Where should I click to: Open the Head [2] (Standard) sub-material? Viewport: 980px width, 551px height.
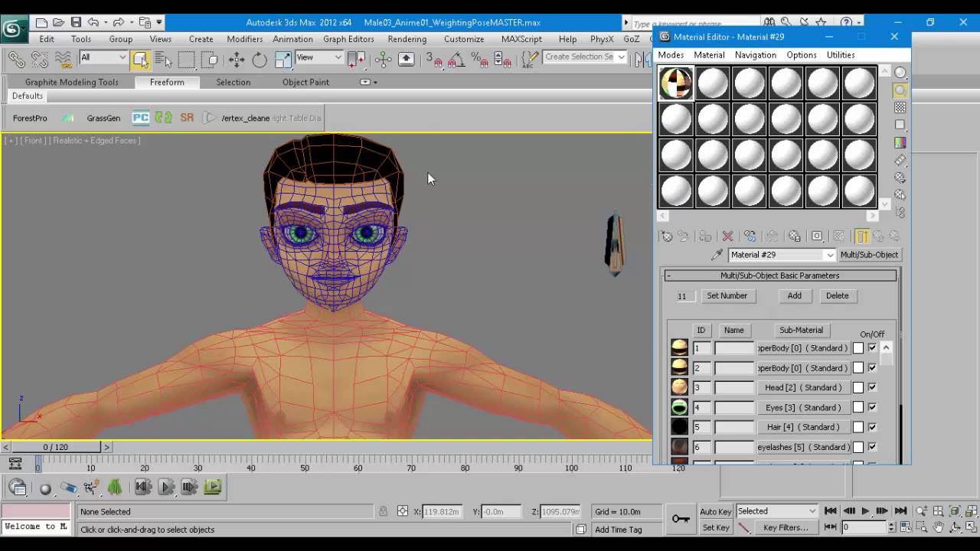[802, 388]
